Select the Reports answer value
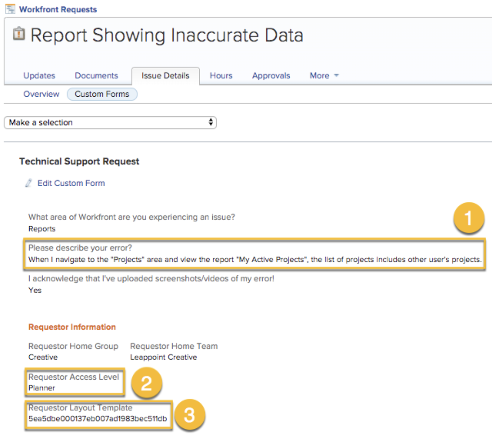This screenshot has width=504, height=443. tap(42, 229)
